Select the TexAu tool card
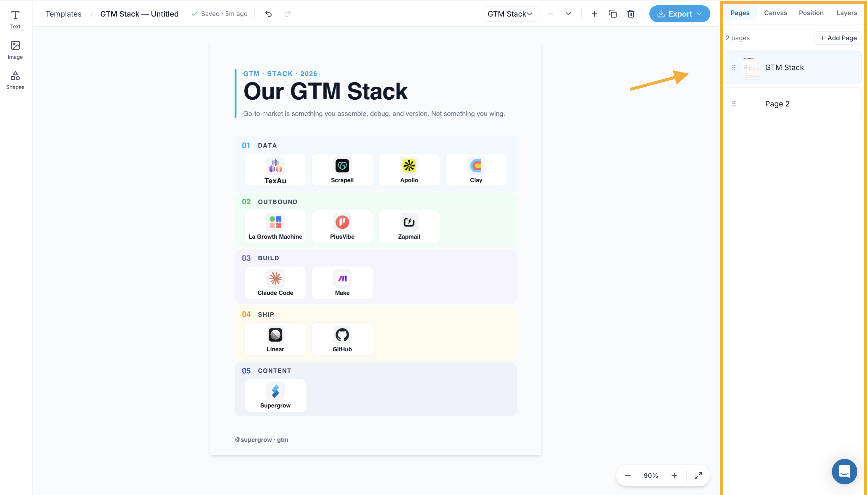This screenshot has width=868, height=495. 275,170
